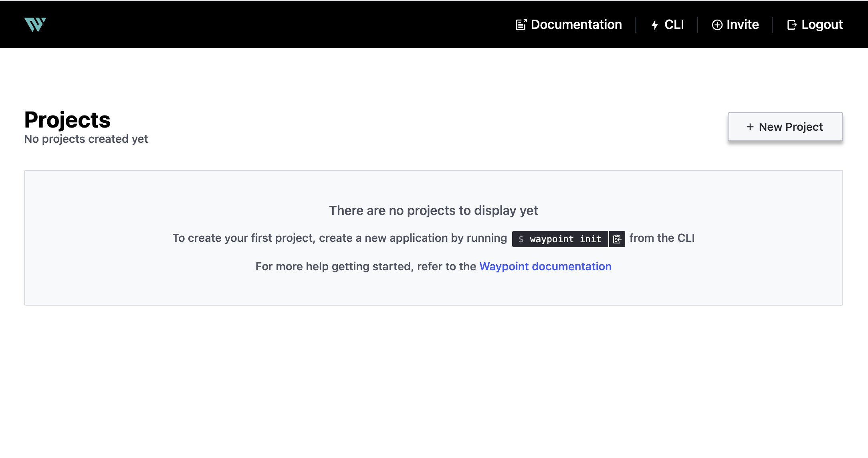
Task: Click the Waypoint logo icon
Action: [35, 24]
